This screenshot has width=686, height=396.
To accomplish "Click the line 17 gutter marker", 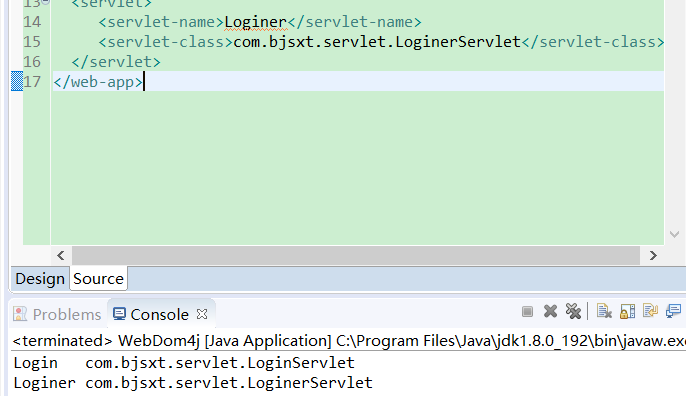I will click(x=17, y=81).
